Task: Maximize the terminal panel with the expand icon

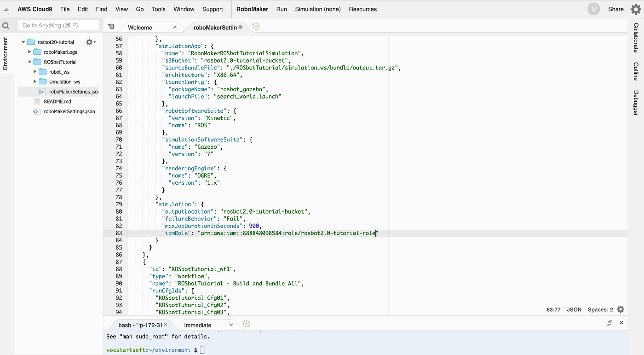Action: coord(609,323)
